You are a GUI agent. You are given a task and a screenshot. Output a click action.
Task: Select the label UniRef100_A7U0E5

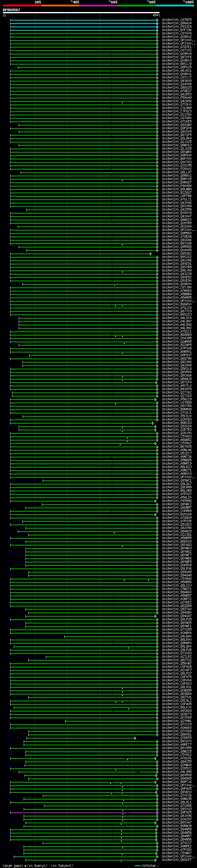177,121
